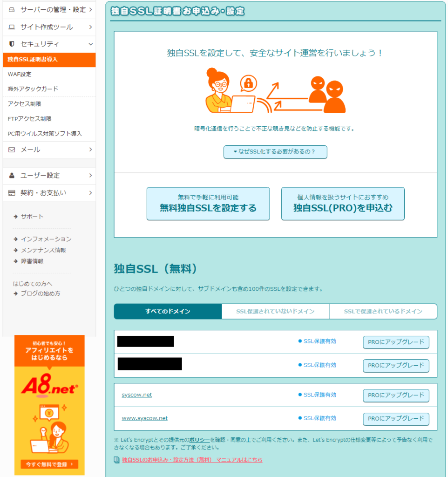This screenshot has width=448, height=477.
Task: Click the document icon next to manual link
Action: click(117, 460)
